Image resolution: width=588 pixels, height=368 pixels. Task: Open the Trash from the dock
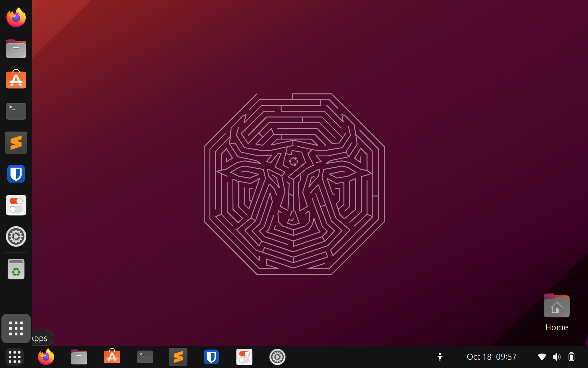[16, 269]
